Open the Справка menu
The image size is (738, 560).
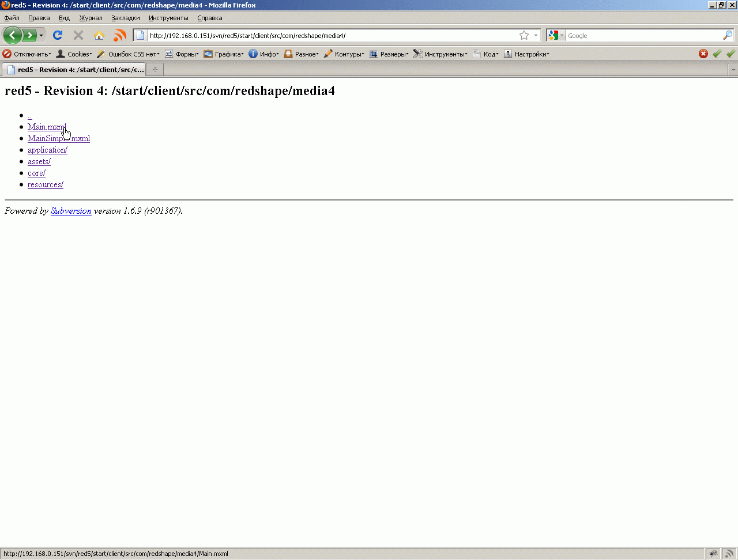tap(210, 18)
